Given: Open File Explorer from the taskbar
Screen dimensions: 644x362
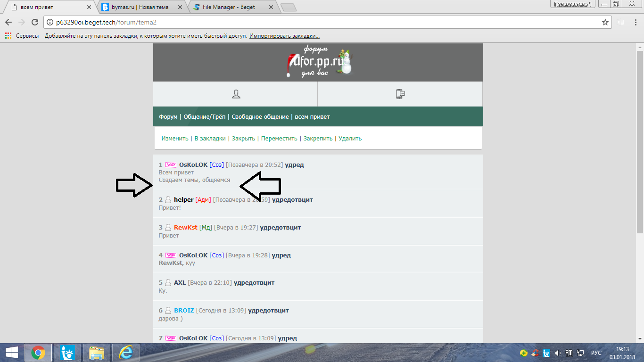Looking at the screenshot, I should [x=97, y=353].
